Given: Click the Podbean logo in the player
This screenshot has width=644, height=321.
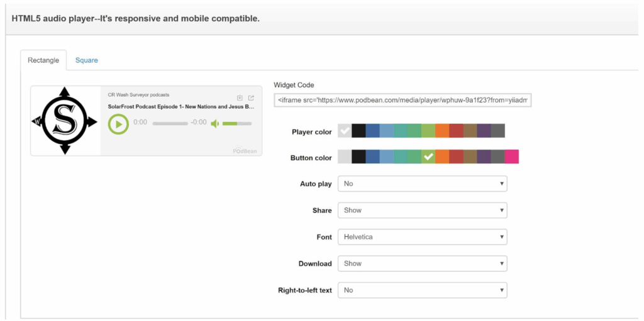Looking at the screenshot, I should click(x=245, y=150).
